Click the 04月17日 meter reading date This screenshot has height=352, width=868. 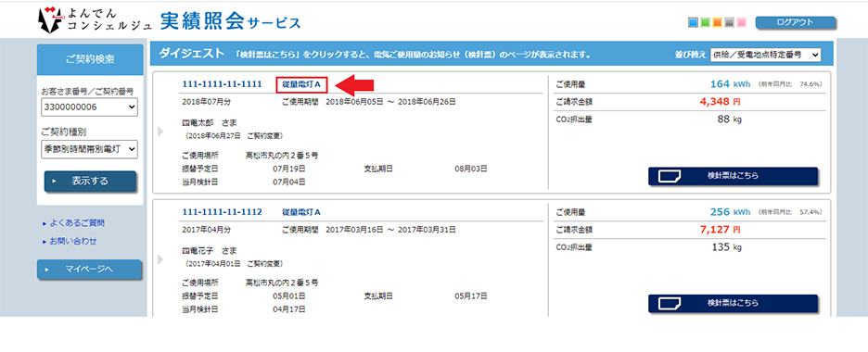pyautogui.click(x=289, y=309)
